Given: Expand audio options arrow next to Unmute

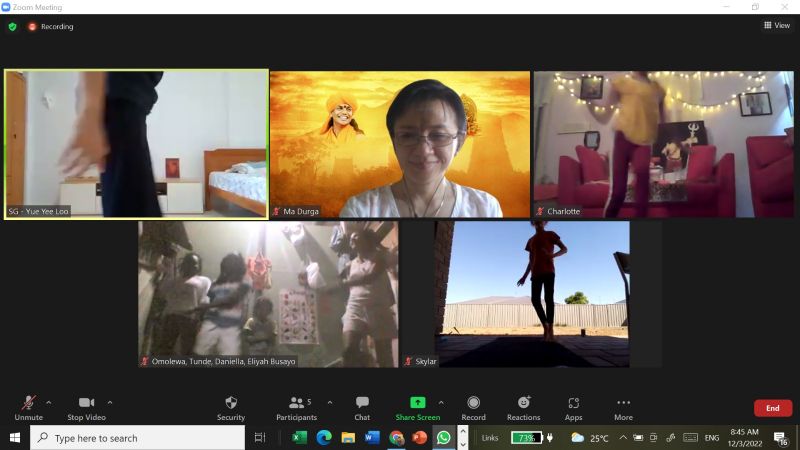Looking at the screenshot, I should [49, 402].
